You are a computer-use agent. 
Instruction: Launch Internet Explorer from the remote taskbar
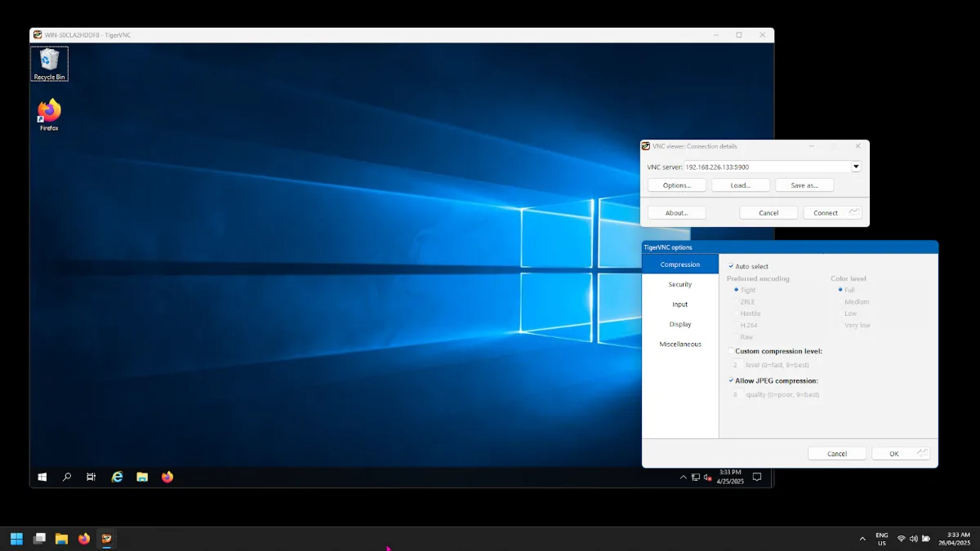(x=117, y=477)
